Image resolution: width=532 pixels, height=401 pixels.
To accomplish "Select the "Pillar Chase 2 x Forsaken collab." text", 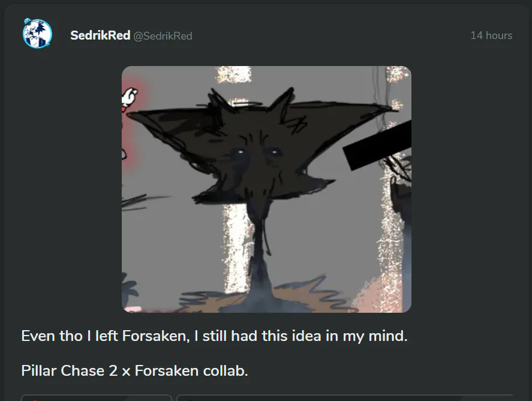I will click(134, 370).
